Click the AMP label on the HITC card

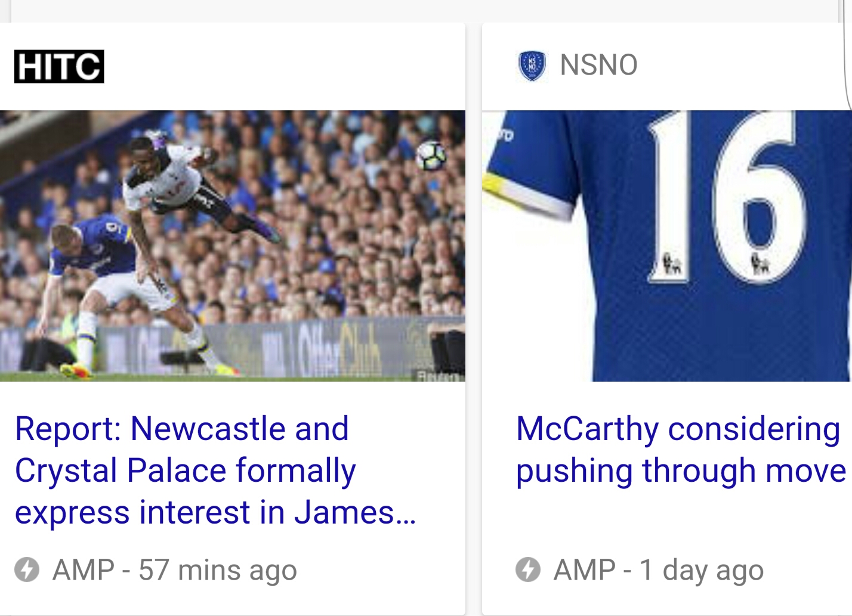84,570
